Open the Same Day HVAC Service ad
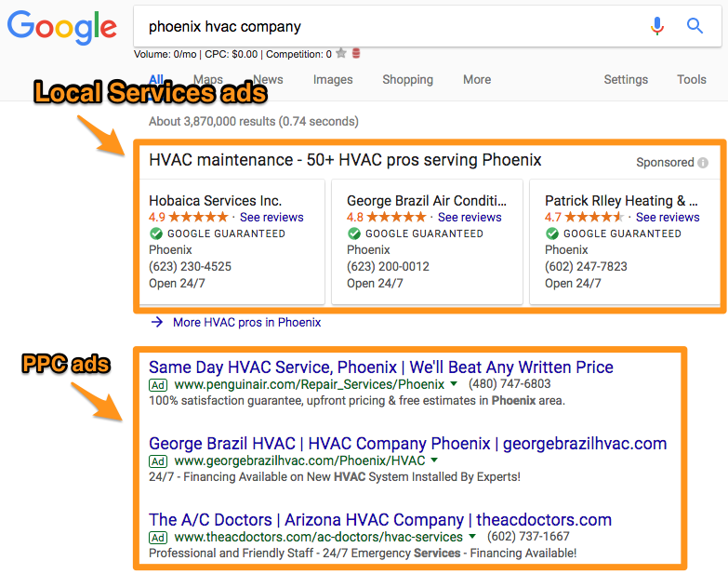 pos(380,367)
